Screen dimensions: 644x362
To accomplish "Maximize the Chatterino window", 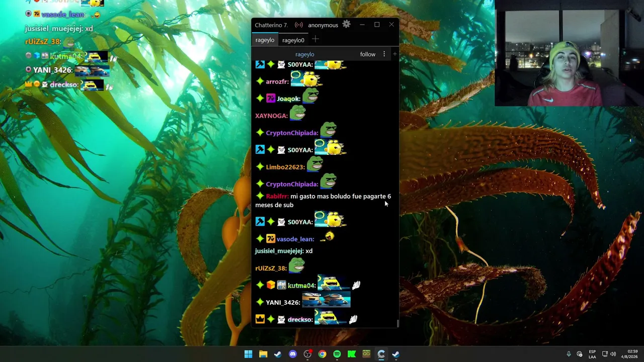I will pyautogui.click(x=377, y=25).
